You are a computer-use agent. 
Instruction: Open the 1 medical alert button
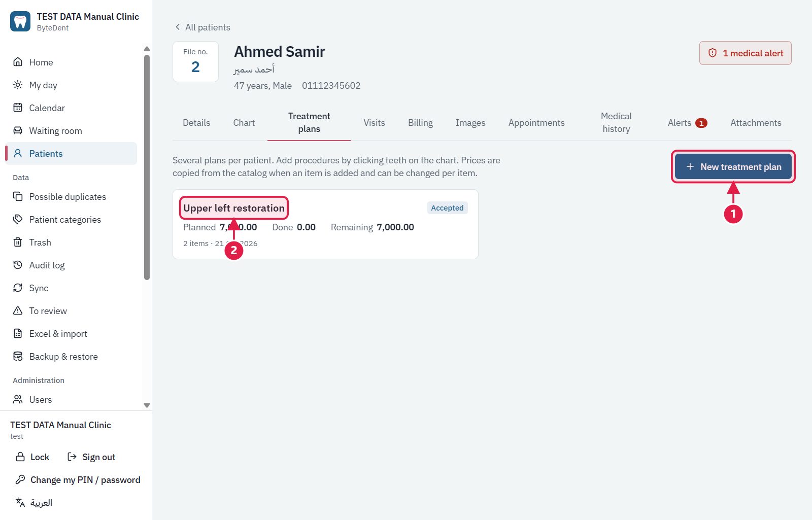(745, 53)
